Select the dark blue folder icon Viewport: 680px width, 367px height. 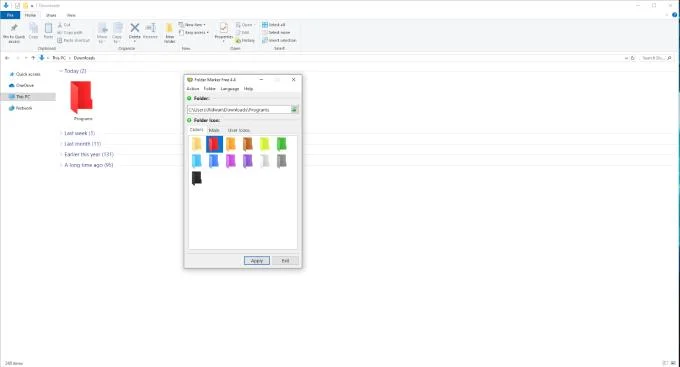point(214,161)
